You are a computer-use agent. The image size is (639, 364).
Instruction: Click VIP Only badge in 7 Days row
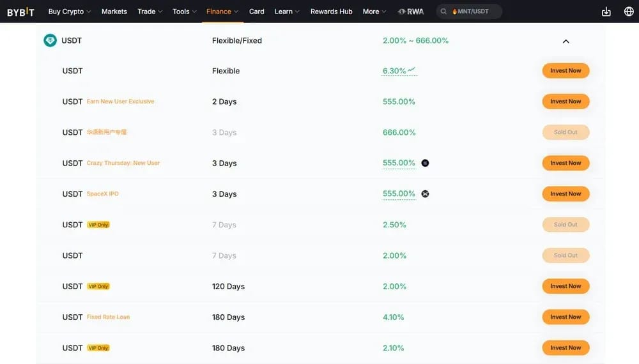[98, 225]
